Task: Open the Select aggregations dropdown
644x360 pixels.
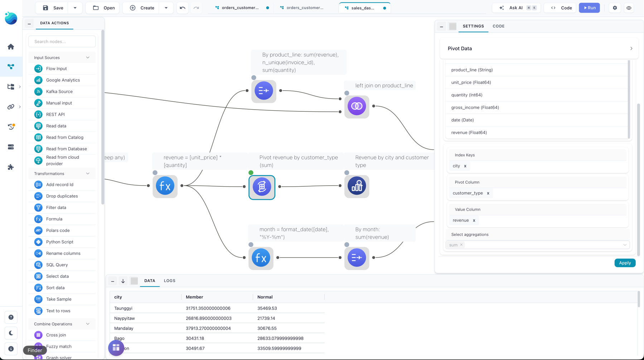Action: [x=537, y=245]
